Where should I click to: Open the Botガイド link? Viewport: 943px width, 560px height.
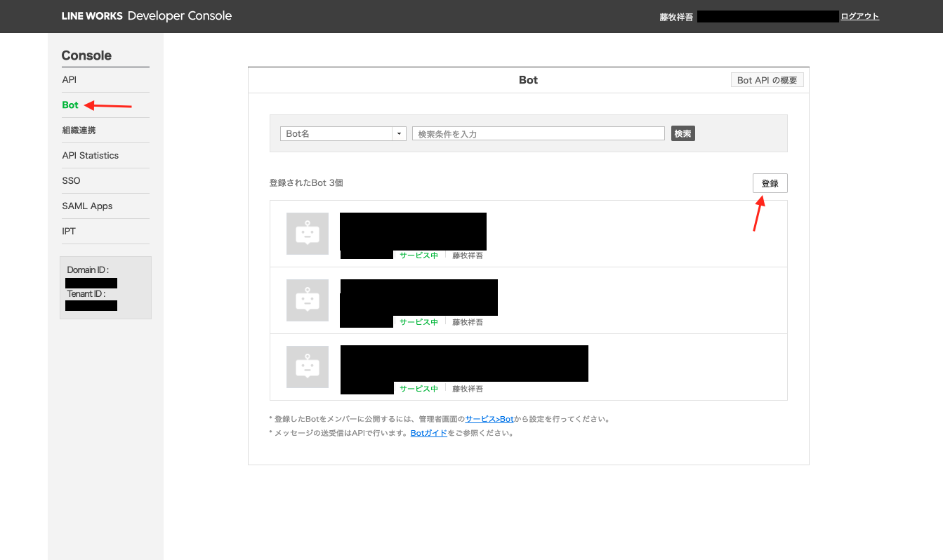(429, 433)
